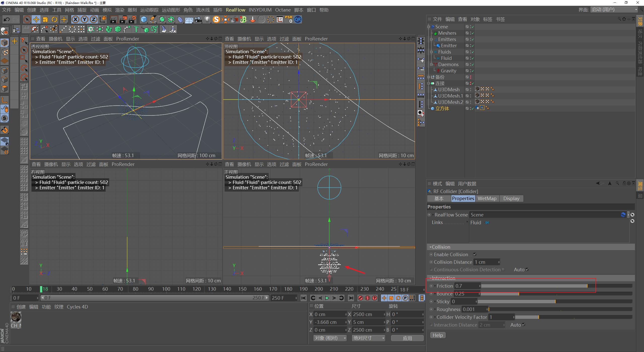
Task: Toggle Auto for Continuous Collision Detection
Action: click(x=527, y=270)
